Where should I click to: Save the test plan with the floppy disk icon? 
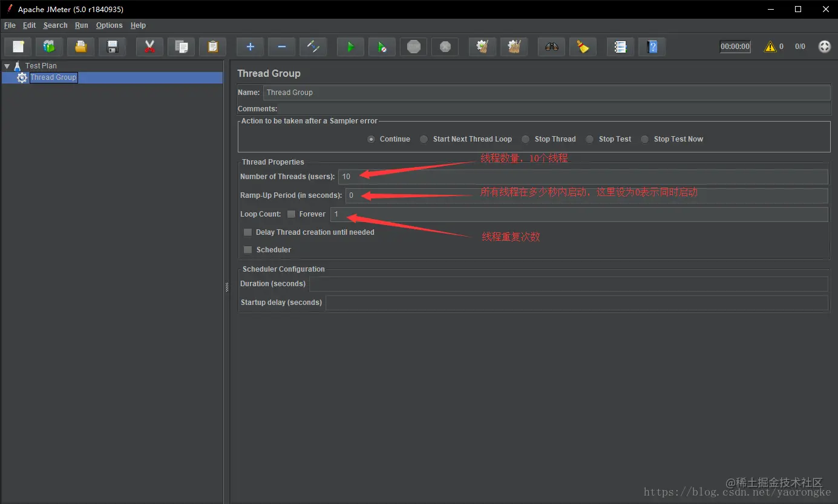113,47
